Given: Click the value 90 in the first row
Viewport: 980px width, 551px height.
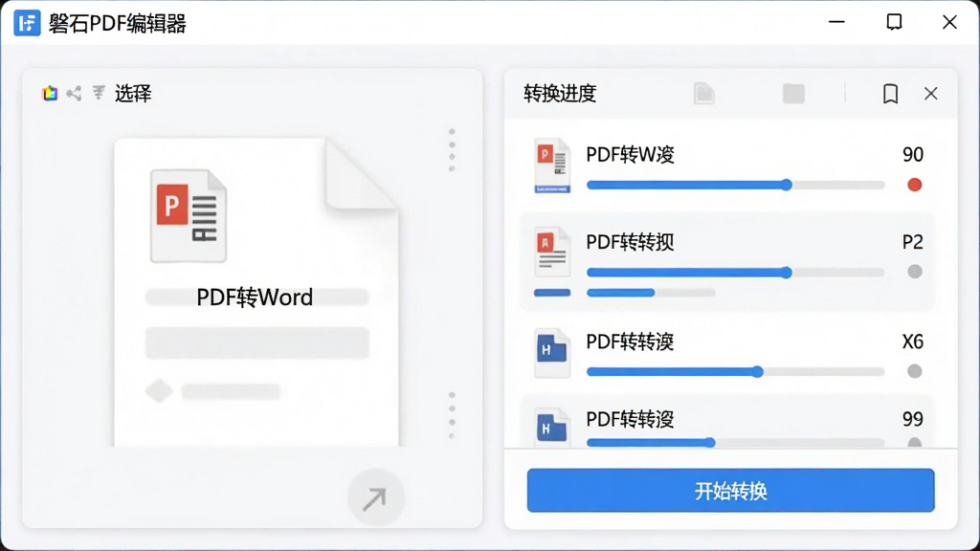Looking at the screenshot, I should click(x=912, y=154).
